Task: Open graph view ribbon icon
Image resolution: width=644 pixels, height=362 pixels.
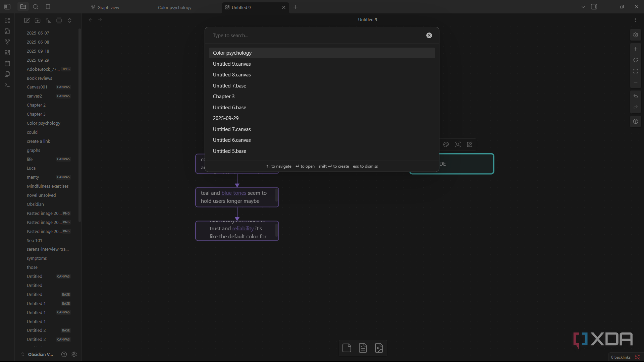Action: (7, 42)
